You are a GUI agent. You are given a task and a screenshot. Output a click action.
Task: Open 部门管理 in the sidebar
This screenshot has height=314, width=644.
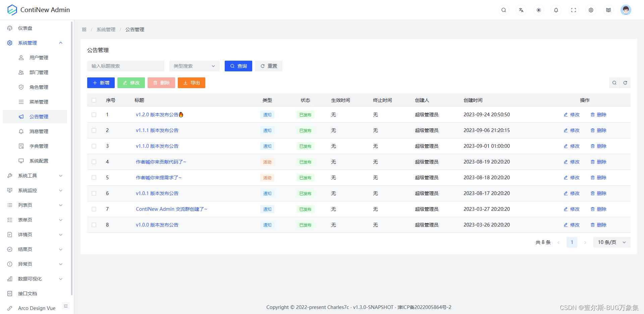tap(35, 72)
